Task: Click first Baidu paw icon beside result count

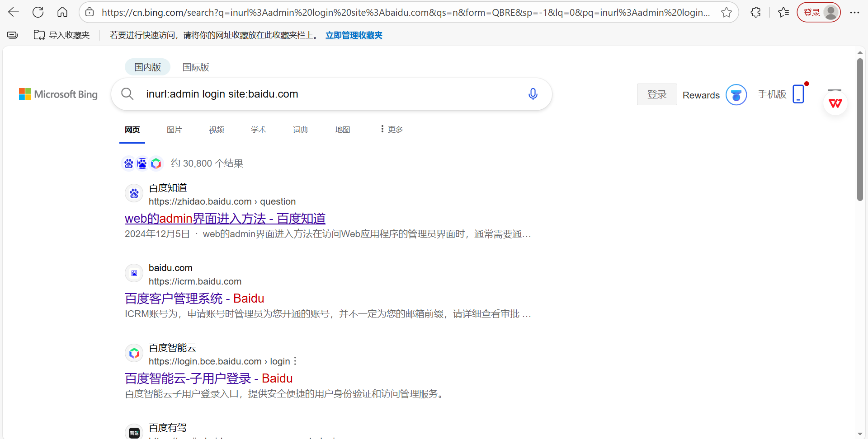Action: point(129,163)
